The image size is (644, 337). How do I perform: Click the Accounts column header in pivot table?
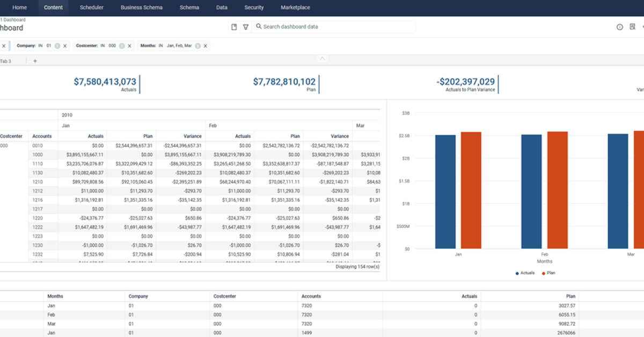42,136
